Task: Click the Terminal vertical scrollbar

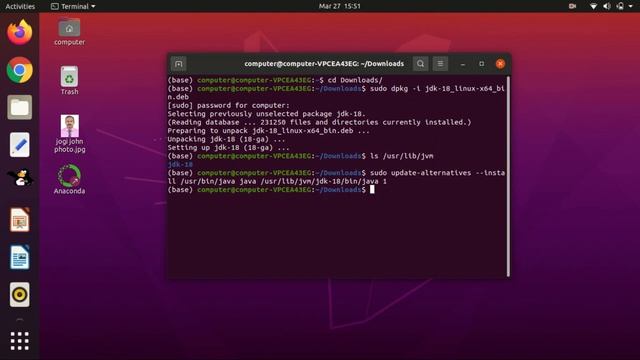Action: (x=508, y=176)
